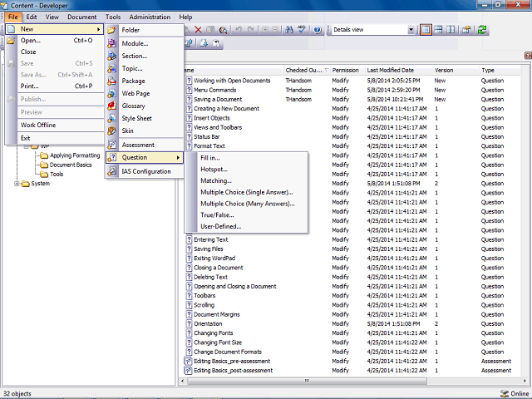Click sort arrow on Checked Out column
Viewport: 532px width, 399px height.
click(326, 70)
